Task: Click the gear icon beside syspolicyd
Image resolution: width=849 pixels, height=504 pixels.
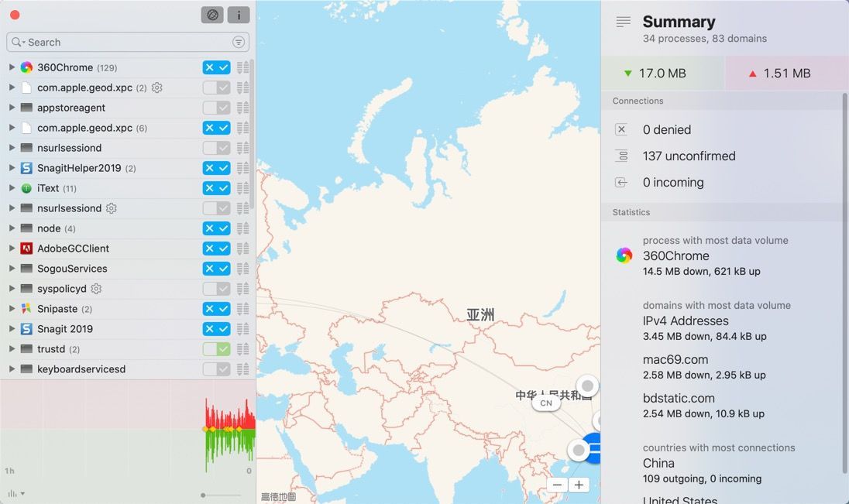Action: coord(96,289)
